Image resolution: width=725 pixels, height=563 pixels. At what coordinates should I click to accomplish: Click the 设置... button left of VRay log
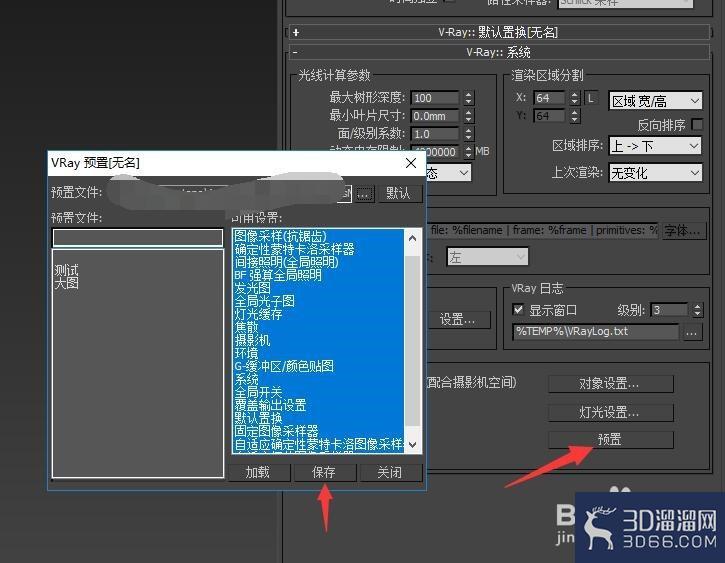pos(458,319)
